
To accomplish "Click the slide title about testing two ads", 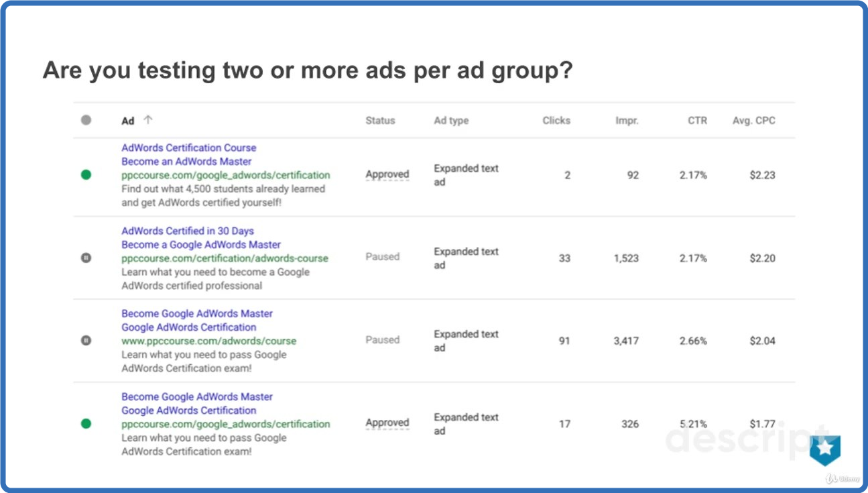I will pos(308,71).
